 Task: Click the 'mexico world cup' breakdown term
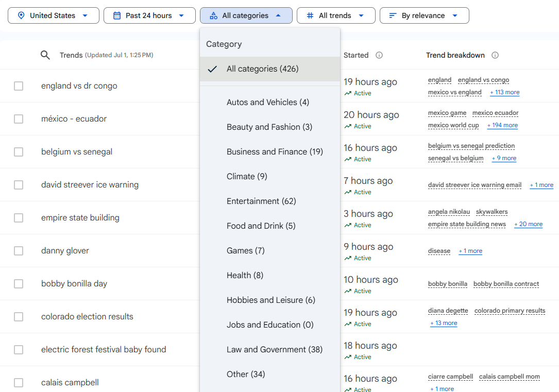pos(453,125)
